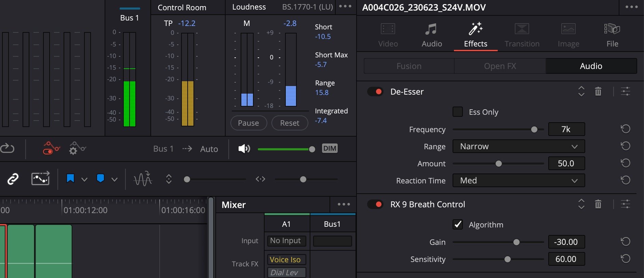Reset the Reaction Time parameter
Screen dimensions: 644x278
[625, 180]
